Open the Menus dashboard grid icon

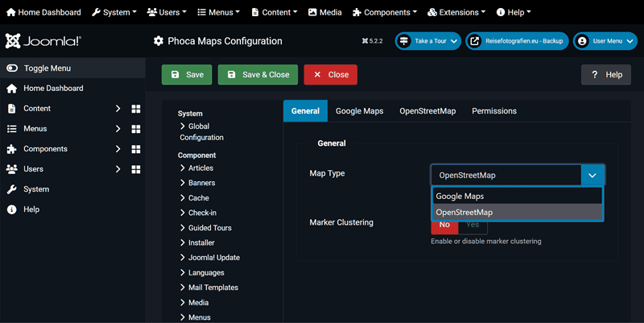(x=136, y=129)
